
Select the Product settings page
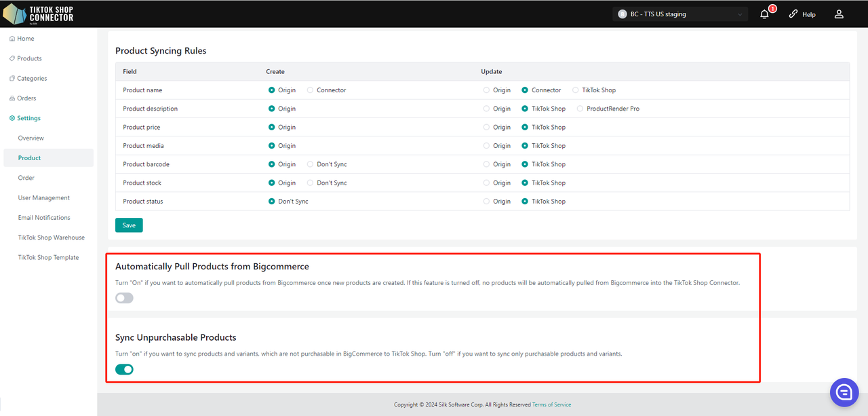pyautogui.click(x=48, y=158)
